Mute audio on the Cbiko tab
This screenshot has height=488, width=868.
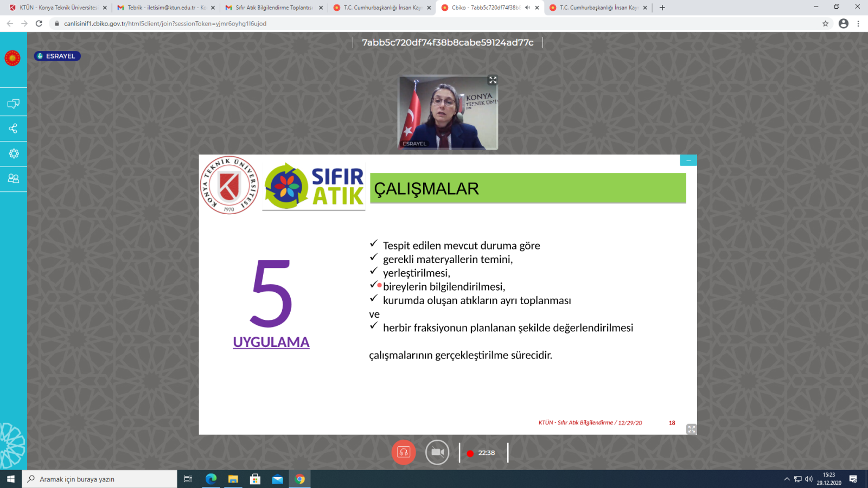click(527, 8)
